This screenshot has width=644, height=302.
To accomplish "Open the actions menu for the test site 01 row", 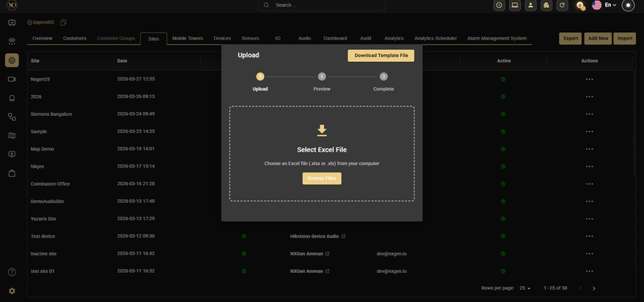I will click(x=589, y=271).
